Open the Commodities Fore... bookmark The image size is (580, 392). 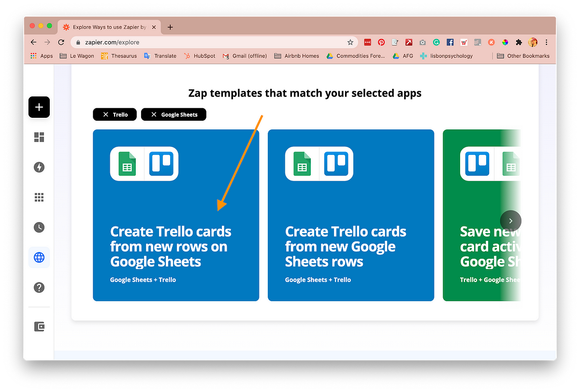pyautogui.click(x=356, y=56)
